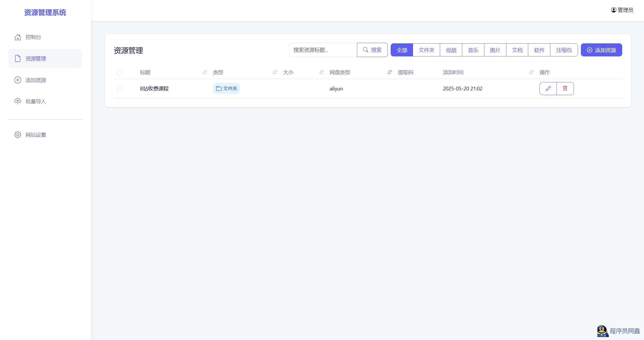Click the home icon beside 控制台
This screenshot has width=644, height=340.
18,37
